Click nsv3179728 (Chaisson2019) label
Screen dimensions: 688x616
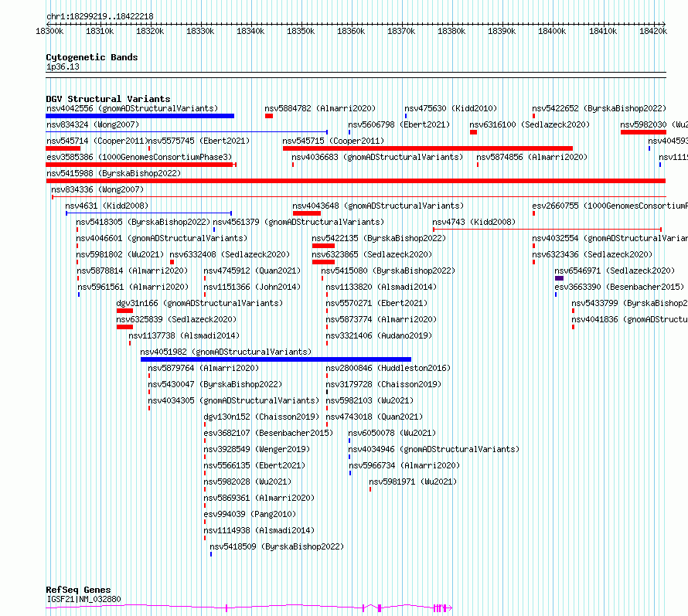click(383, 384)
